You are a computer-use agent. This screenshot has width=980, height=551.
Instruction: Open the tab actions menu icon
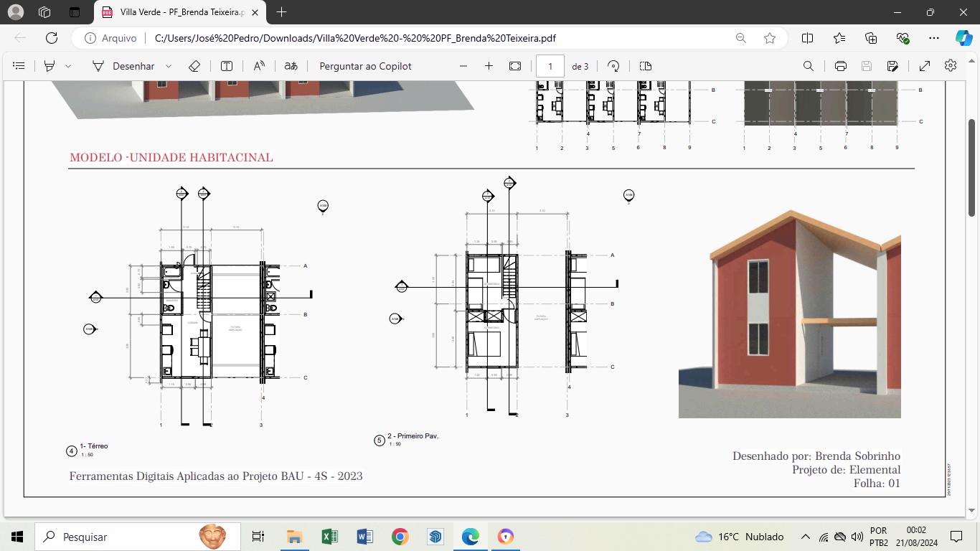tap(75, 12)
